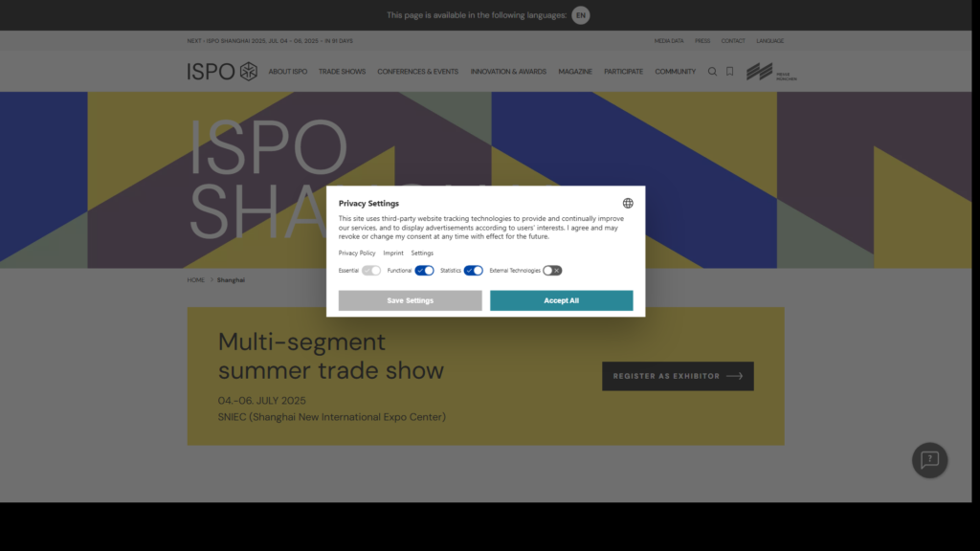This screenshot has height=551, width=980.
Task: Click the Privacy Settings heading
Action: 368,203
